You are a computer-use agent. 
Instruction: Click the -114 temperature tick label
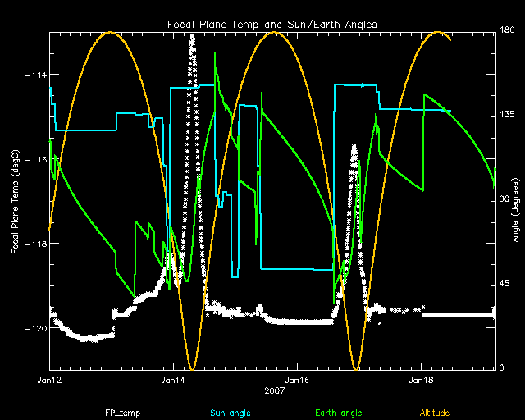(35, 75)
